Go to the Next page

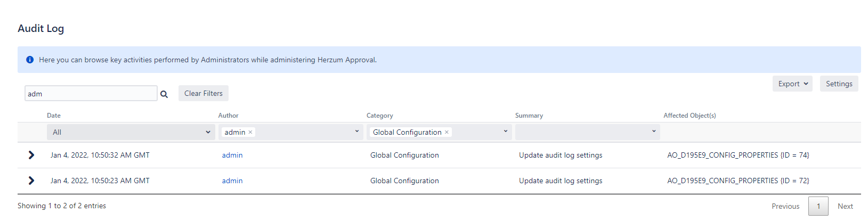click(x=845, y=206)
